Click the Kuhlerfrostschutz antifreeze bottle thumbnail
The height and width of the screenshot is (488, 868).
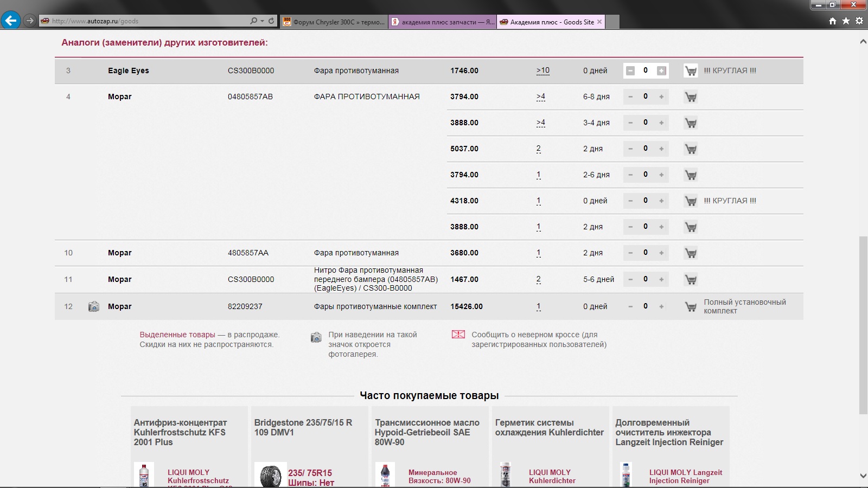tap(144, 475)
